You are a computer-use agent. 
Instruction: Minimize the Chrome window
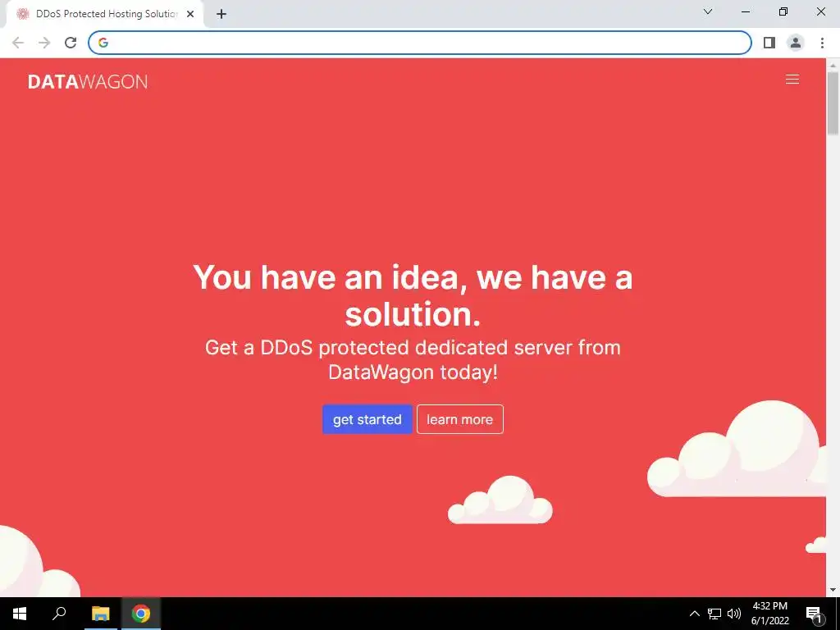coord(745,11)
